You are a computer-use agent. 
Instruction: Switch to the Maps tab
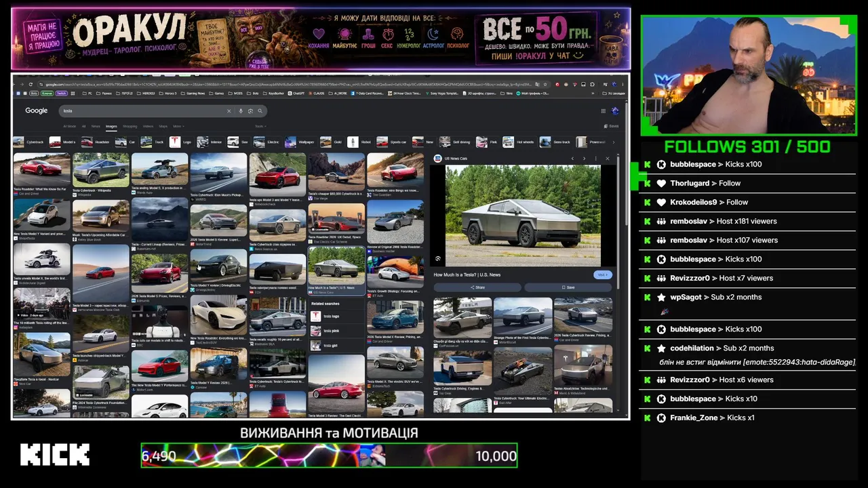(163, 126)
